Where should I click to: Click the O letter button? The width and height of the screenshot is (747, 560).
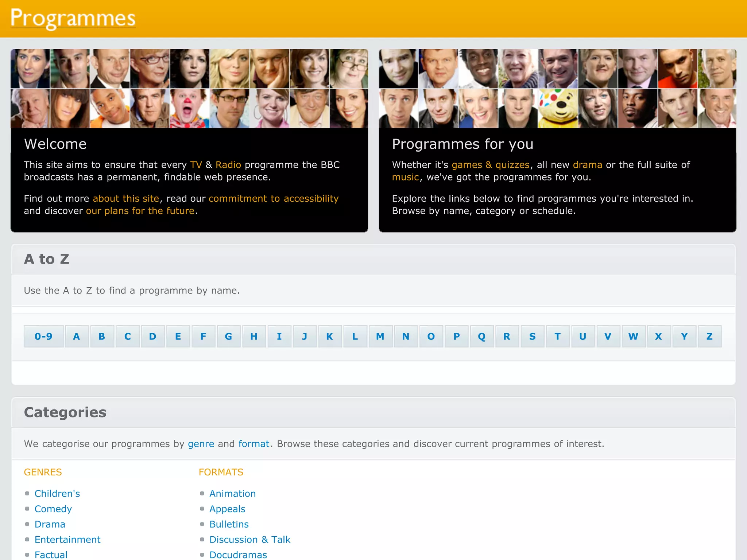pyautogui.click(x=431, y=336)
